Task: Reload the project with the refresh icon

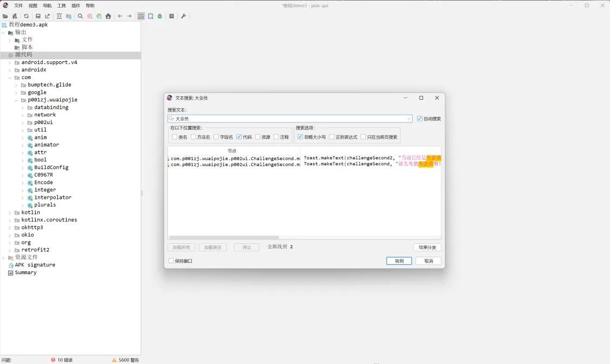Action: click(x=26, y=16)
